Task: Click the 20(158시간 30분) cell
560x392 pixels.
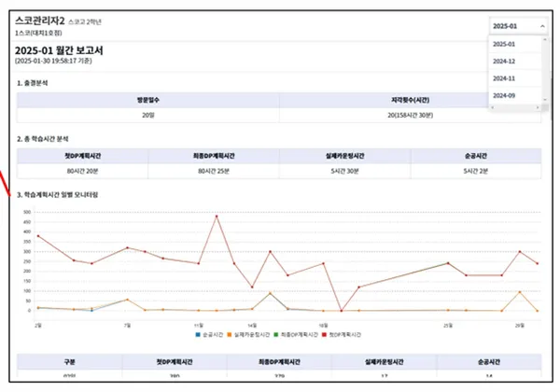Action: tap(411, 116)
